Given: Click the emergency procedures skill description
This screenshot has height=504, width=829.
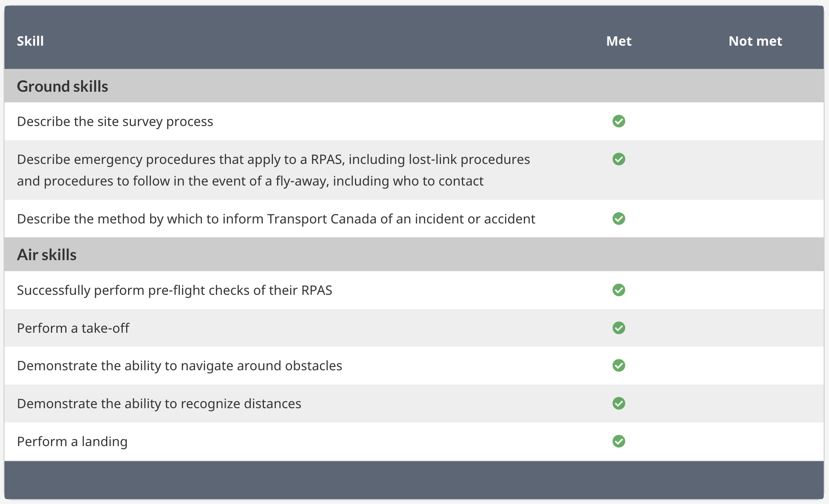Looking at the screenshot, I should 273,170.
